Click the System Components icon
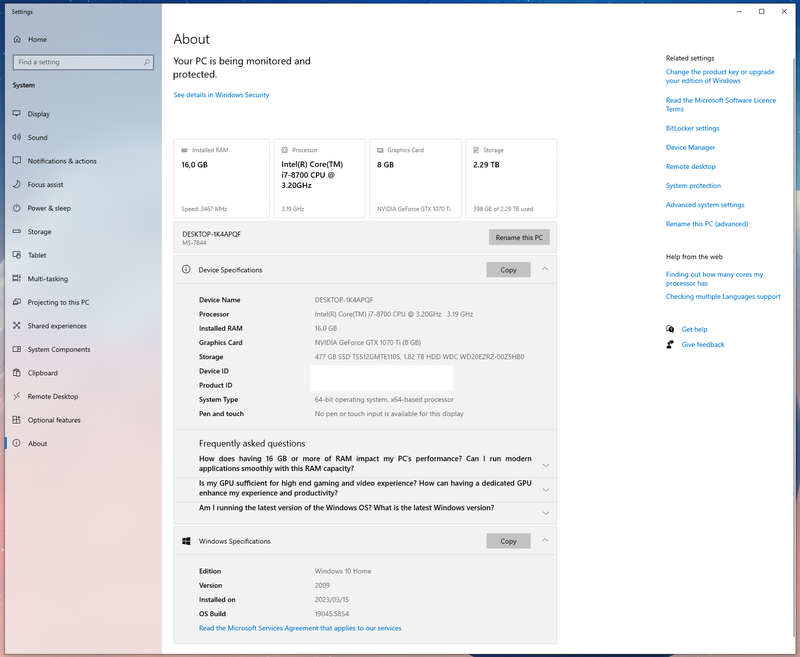 (x=17, y=349)
